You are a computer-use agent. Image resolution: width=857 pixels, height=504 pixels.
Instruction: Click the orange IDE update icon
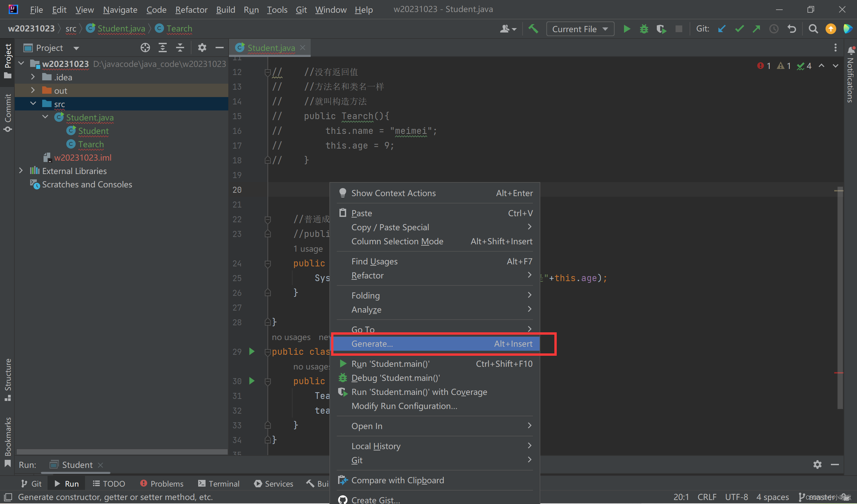coord(831,29)
